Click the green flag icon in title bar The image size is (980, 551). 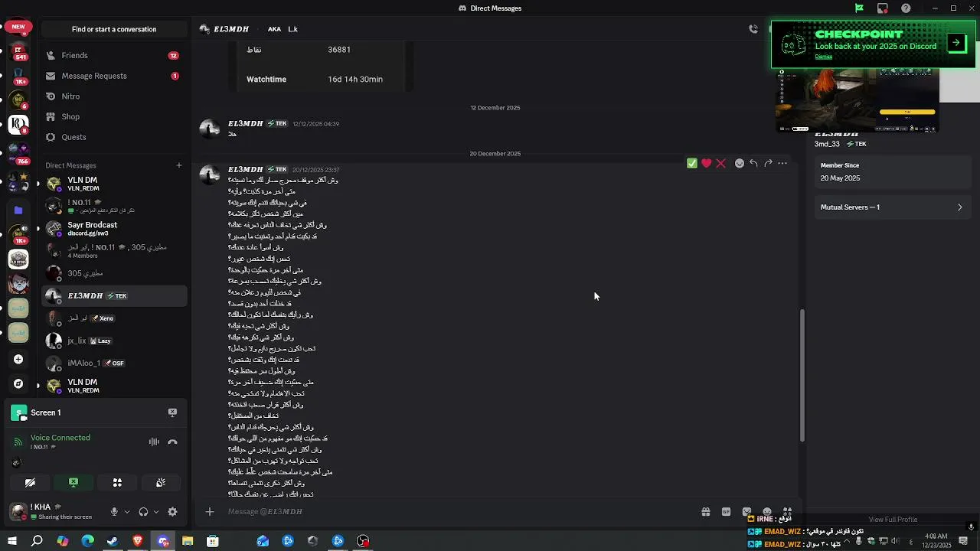859,8
